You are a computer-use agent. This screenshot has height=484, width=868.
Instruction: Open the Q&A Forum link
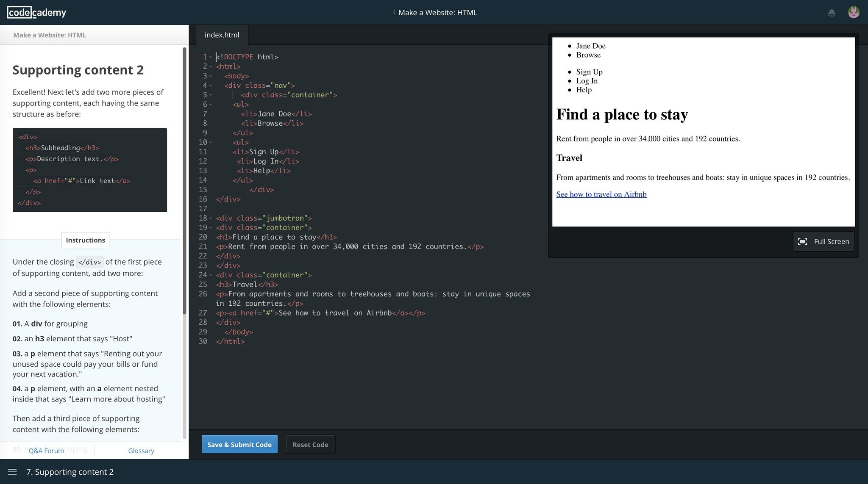click(x=46, y=451)
